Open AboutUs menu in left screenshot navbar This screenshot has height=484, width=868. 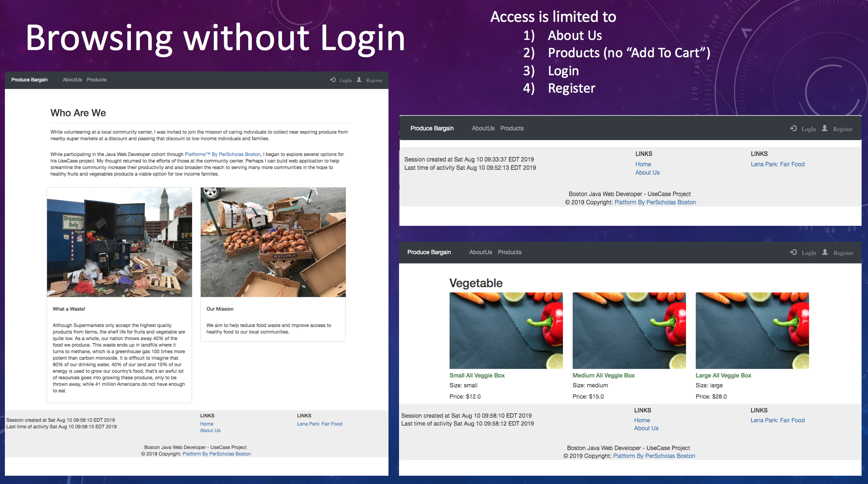pos(72,80)
